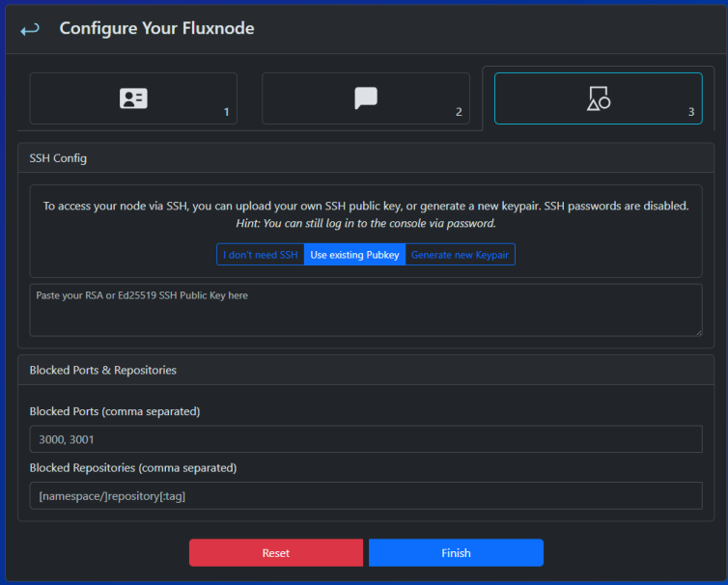
Task: Select "Generate new Keypair" option
Action: coord(460,255)
